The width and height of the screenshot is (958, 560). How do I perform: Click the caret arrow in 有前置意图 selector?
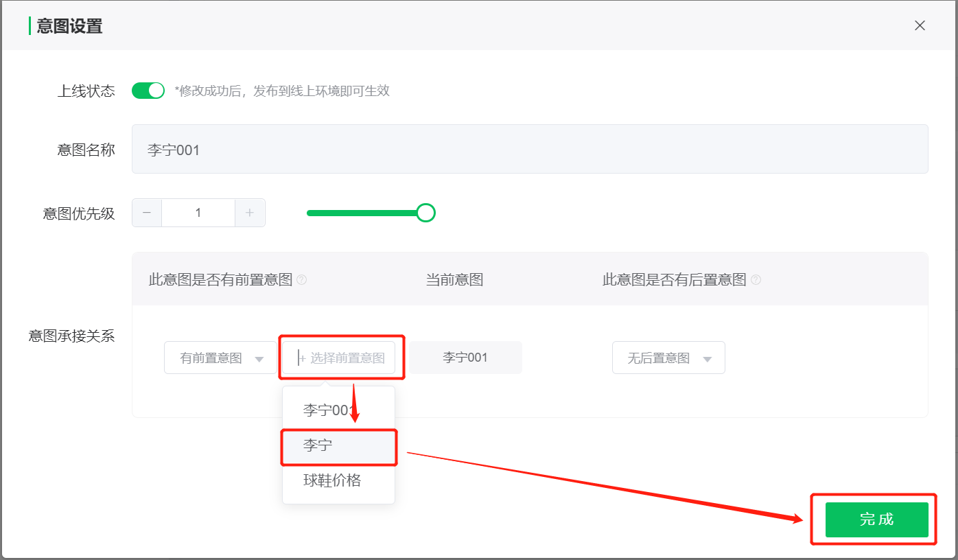[x=259, y=359]
